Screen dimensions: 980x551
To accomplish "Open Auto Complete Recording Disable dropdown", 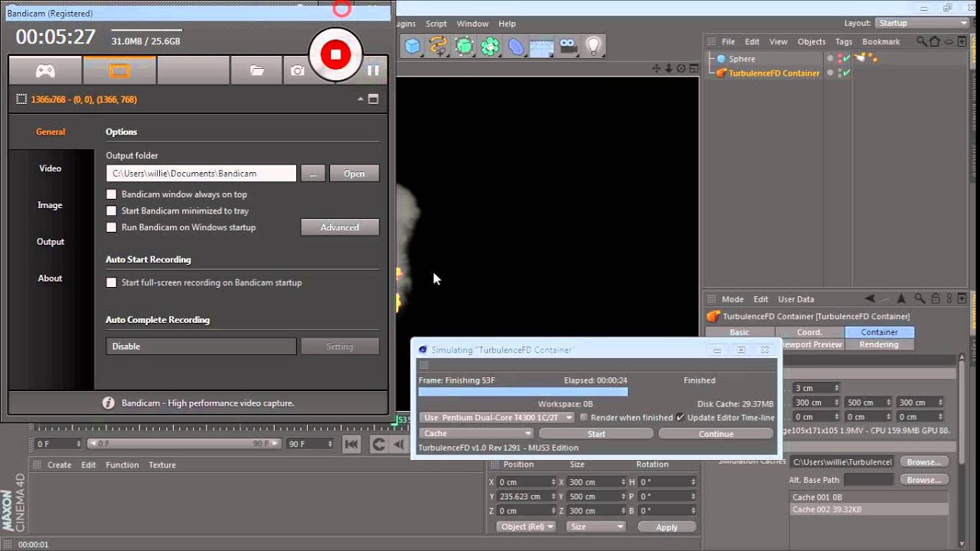I will pyautogui.click(x=201, y=347).
